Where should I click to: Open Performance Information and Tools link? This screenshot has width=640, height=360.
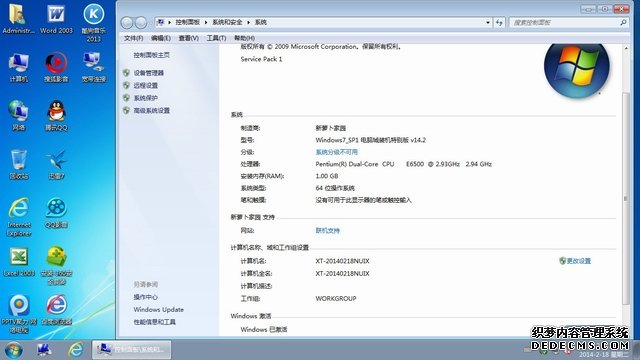[x=154, y=322]
